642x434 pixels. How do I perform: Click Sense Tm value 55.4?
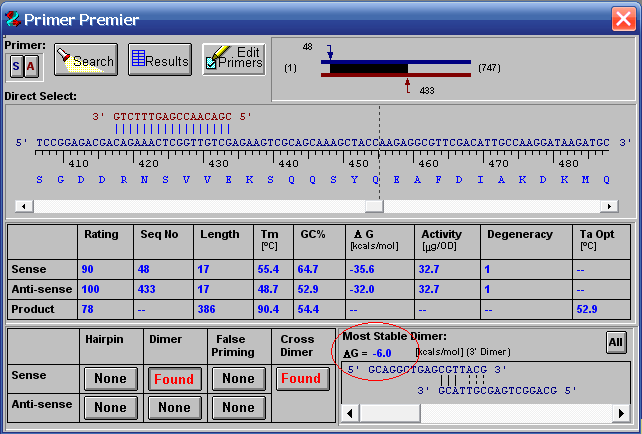tap(268, 269)
